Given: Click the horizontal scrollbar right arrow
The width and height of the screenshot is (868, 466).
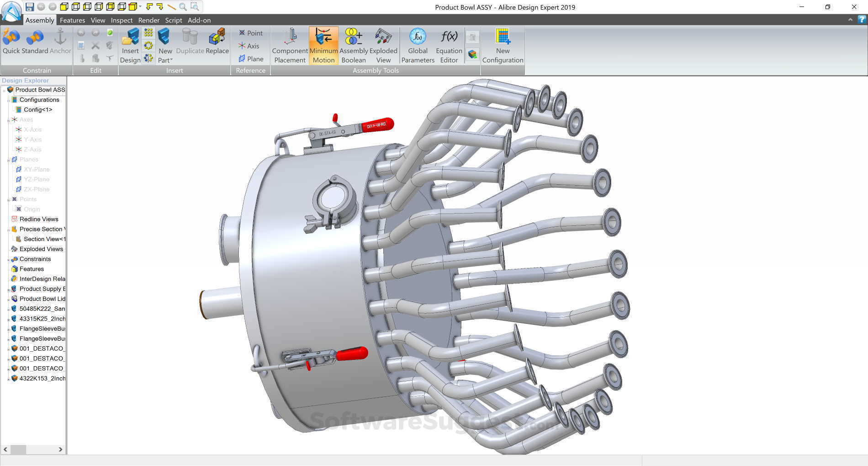Looking at the screenshot, I should (x=61, y=450).
